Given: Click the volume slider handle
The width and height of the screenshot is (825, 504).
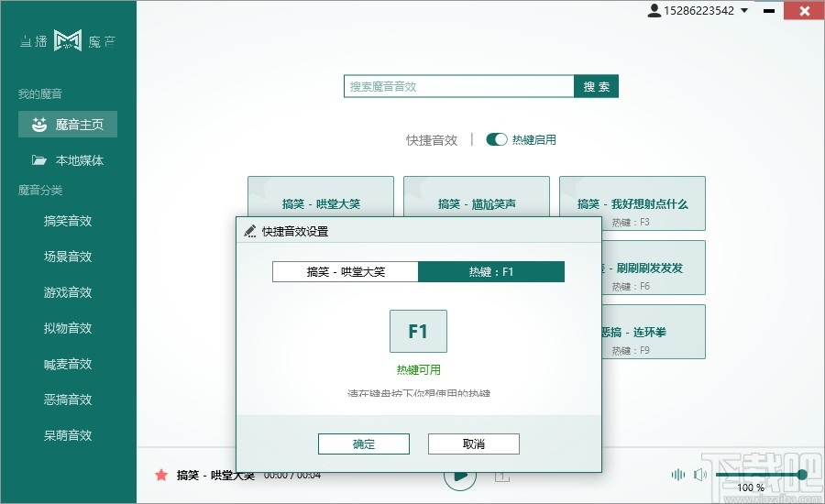Looking at the screenshot, I should point(802,475).
